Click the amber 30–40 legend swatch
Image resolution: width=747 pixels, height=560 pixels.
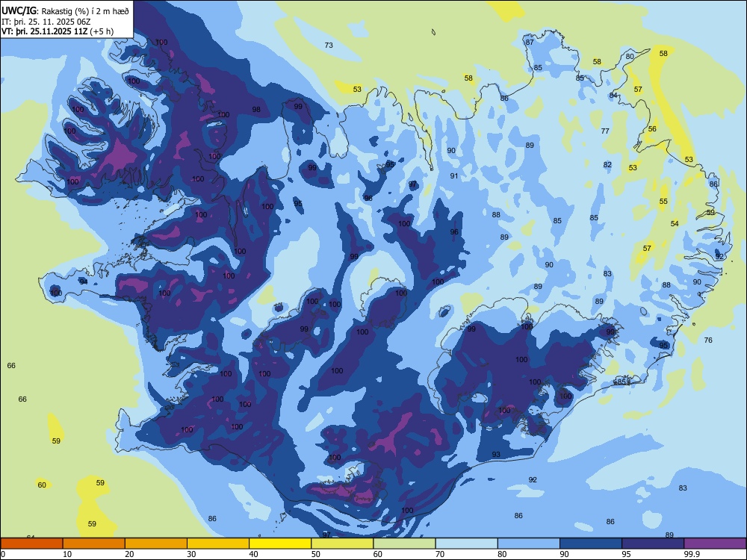218,544
